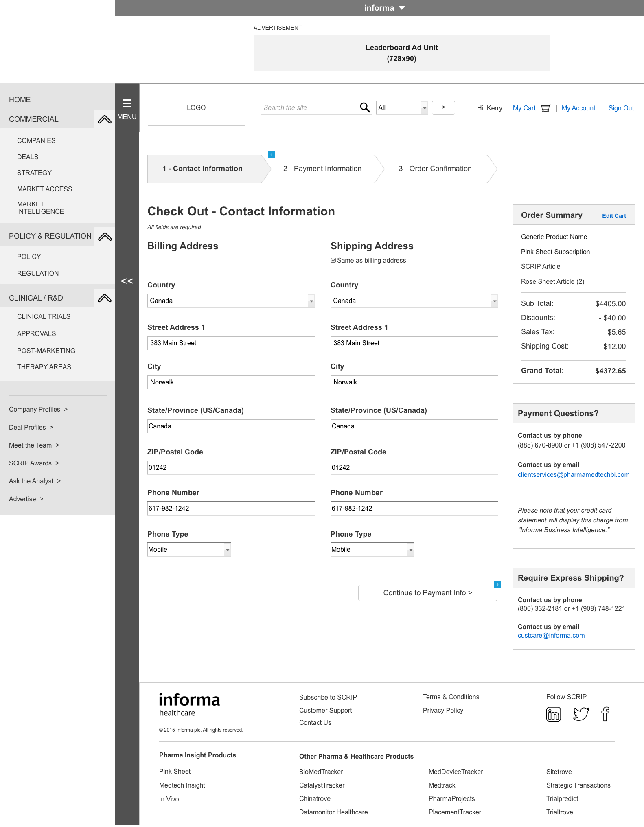
Task: Open the Pink Sheet footer link
Action: [x=175, y=771]
